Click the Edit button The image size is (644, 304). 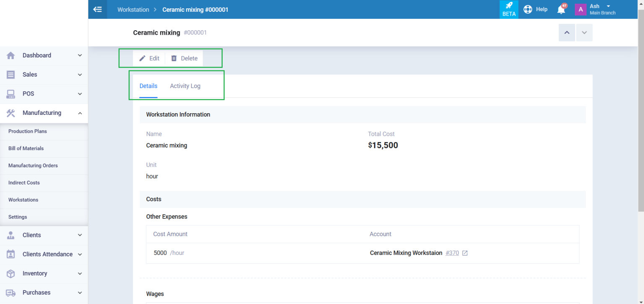click(149, 58)
